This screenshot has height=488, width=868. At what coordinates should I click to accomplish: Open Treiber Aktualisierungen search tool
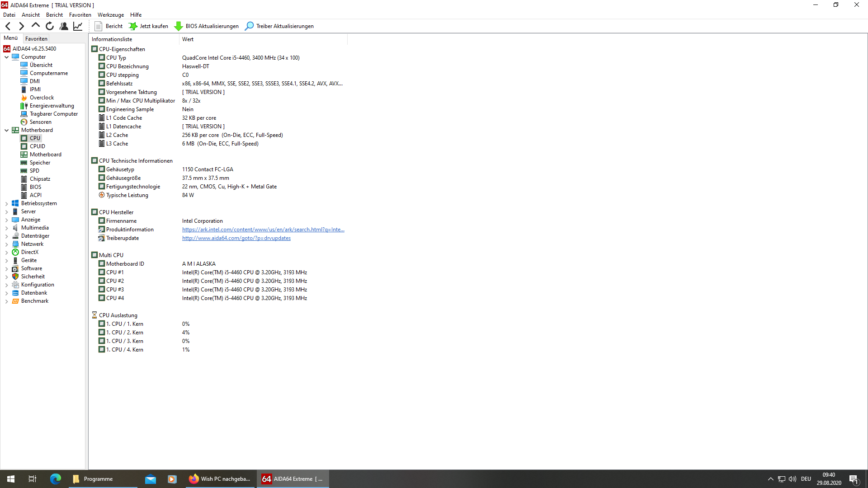(x=249, y=26)
